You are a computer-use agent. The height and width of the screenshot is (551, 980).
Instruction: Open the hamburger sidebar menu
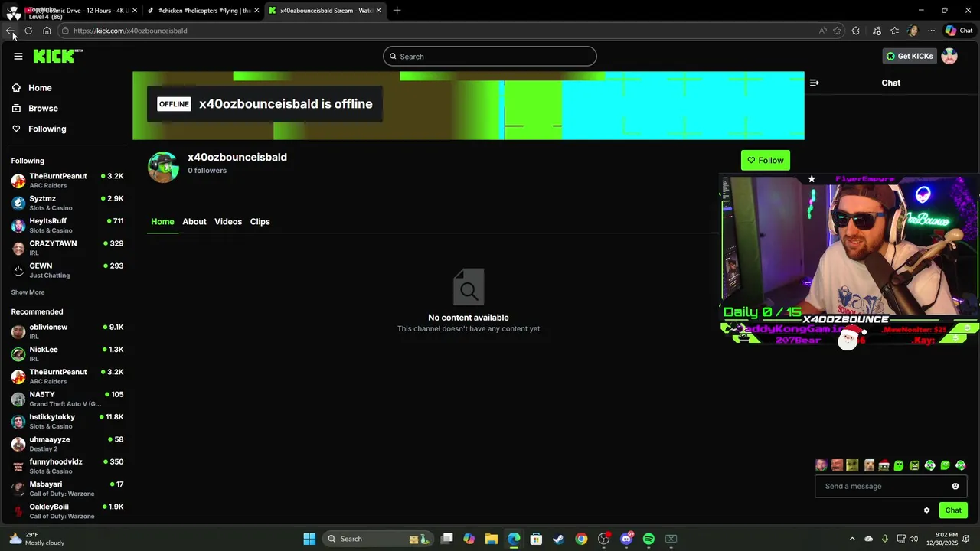[x=18, y=56]
